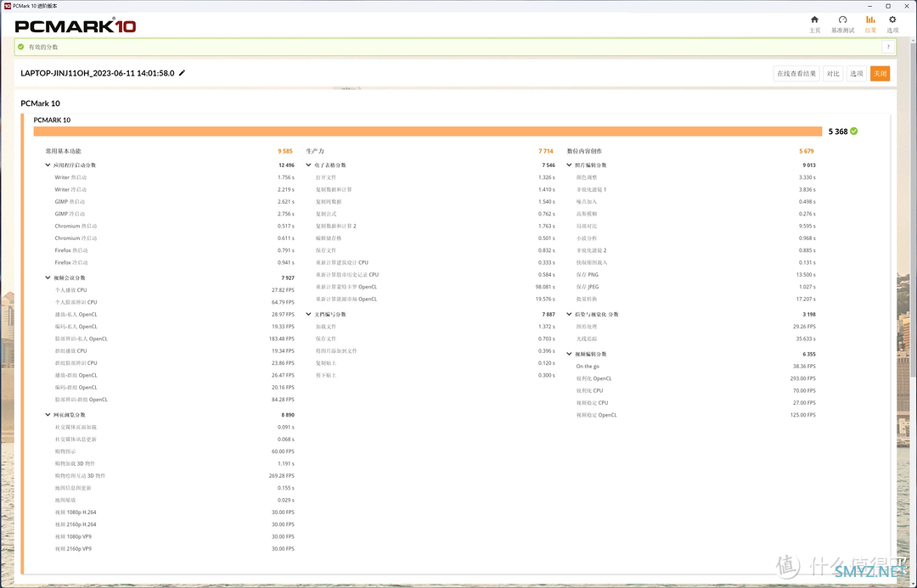The image size is (917, 588).
Task: Collapse the 渲染与视觉化 分数 section
Action: click(x=570, y=315)
